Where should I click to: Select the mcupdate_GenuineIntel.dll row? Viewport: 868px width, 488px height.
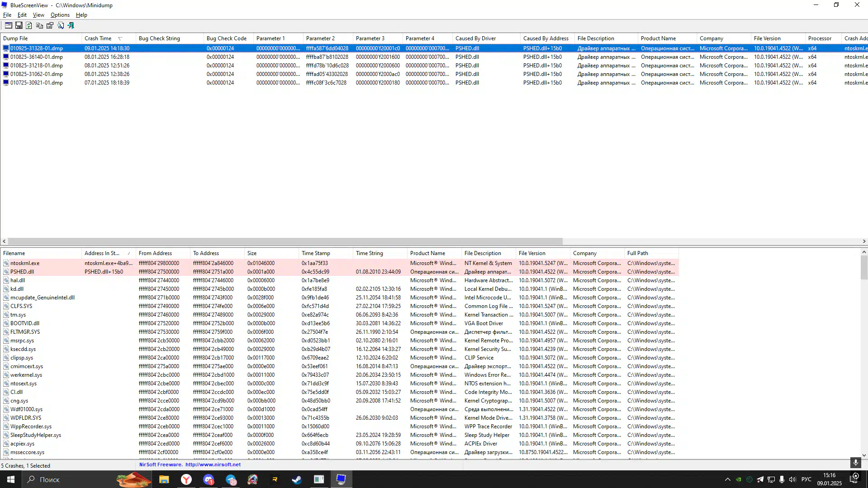point(339,298)
